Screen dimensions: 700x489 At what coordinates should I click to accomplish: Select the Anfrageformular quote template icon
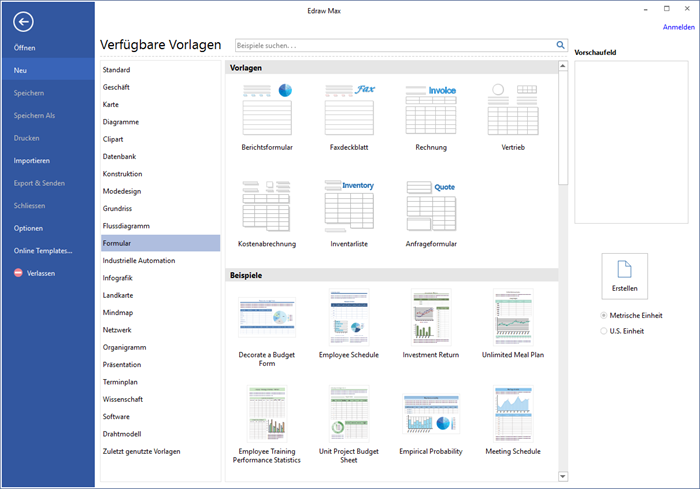click(x=431, y=206)
